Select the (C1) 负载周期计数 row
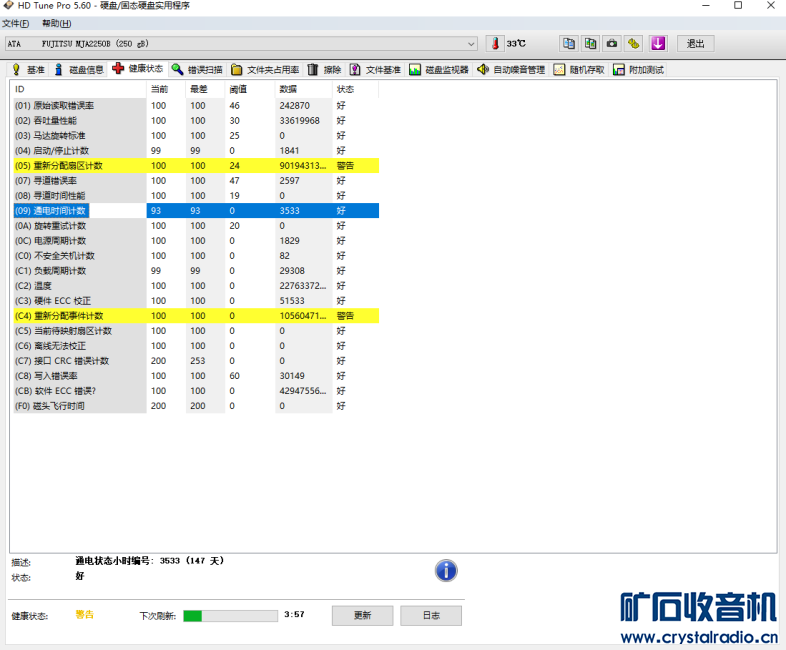The height and width of the screenshot is (650, 786). click(x=196, y=271)
